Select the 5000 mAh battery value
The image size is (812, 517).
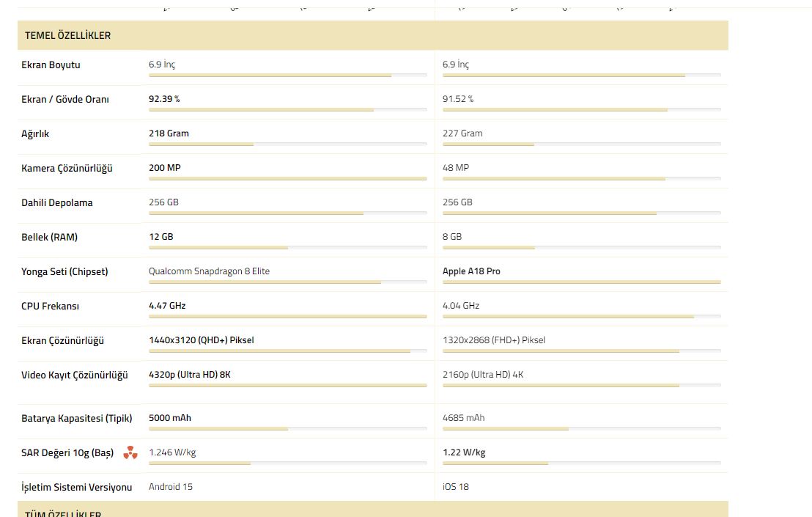click(170, 417)
